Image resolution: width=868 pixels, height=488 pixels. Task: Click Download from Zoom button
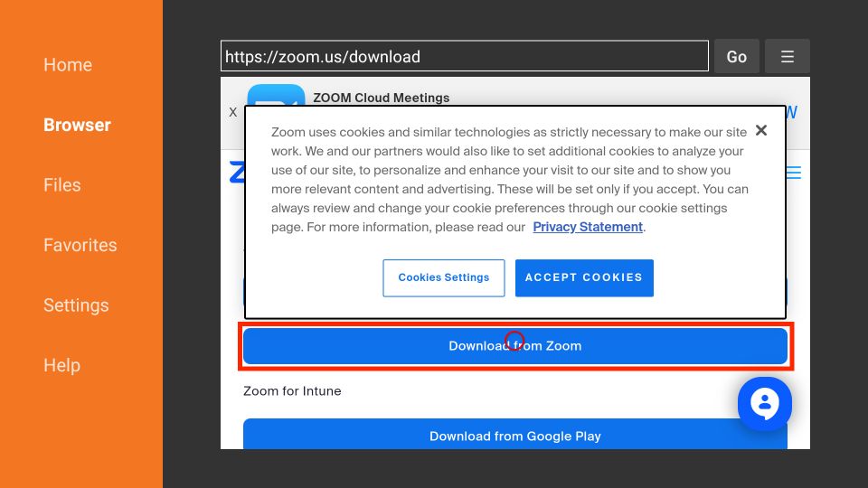click(x=514, y=346)
